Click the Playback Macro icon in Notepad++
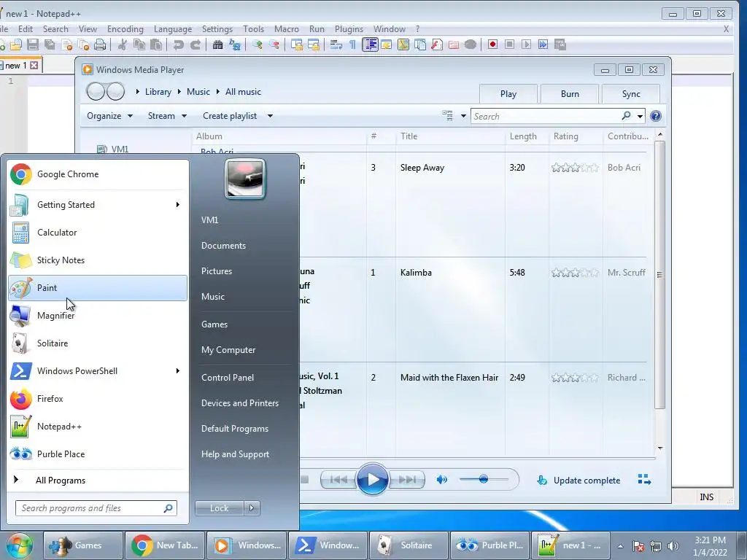Screen dimensions: 747x560 (x=526, y=44)
